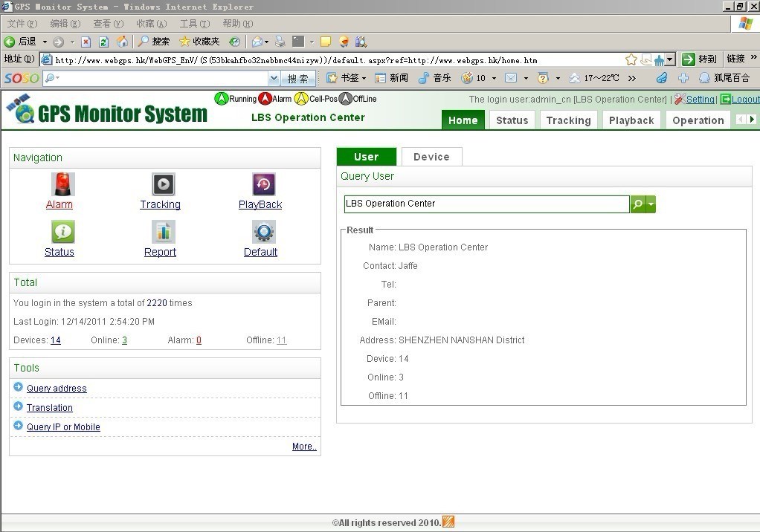Click the green search magnifier button
760x532 pixels.
(x=638, y=204)
